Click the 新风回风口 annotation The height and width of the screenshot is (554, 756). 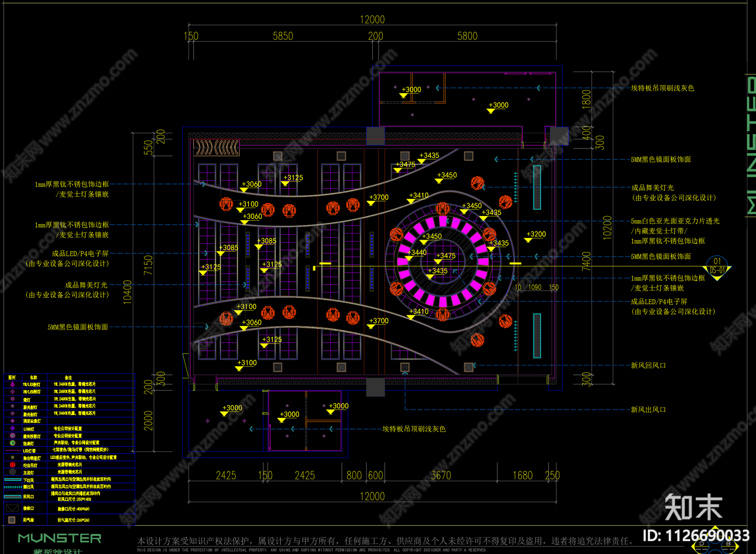point(648,365)
